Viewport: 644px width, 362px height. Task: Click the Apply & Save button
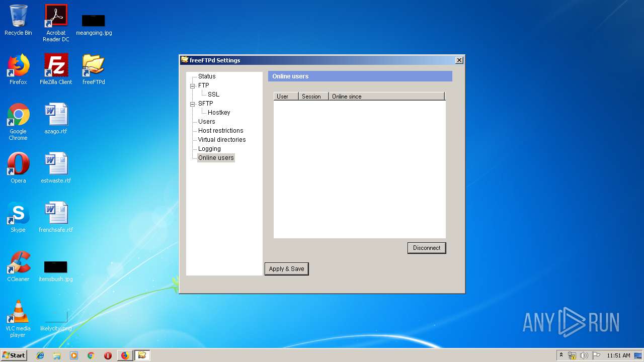(x=287, y=269)
